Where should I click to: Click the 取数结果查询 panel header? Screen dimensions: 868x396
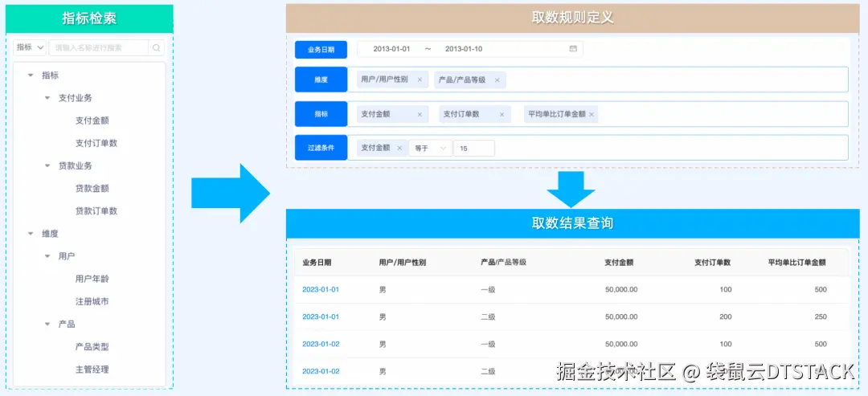click(572, 223)
